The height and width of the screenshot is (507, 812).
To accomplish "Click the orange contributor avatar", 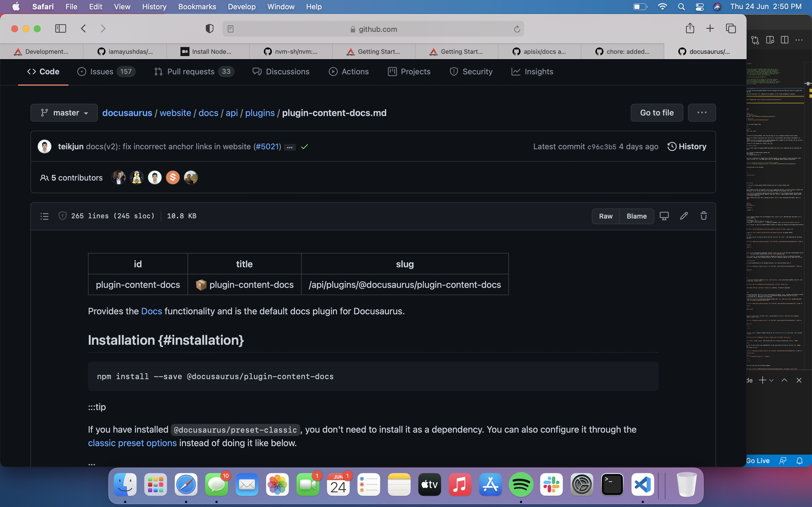I will [173, 177].
